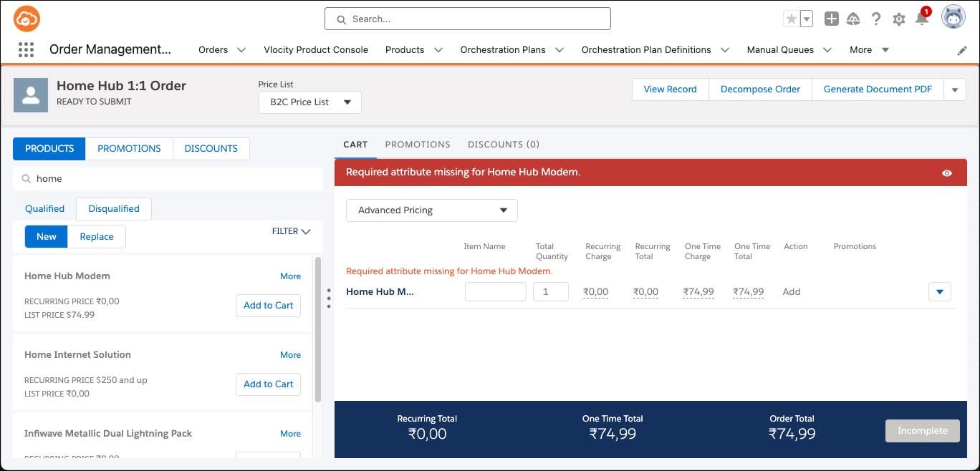Image resolution: width=980 pixels, height=471 pixels.
Task: Expand the Manual Queues chevron
Action: click(827, 50)
